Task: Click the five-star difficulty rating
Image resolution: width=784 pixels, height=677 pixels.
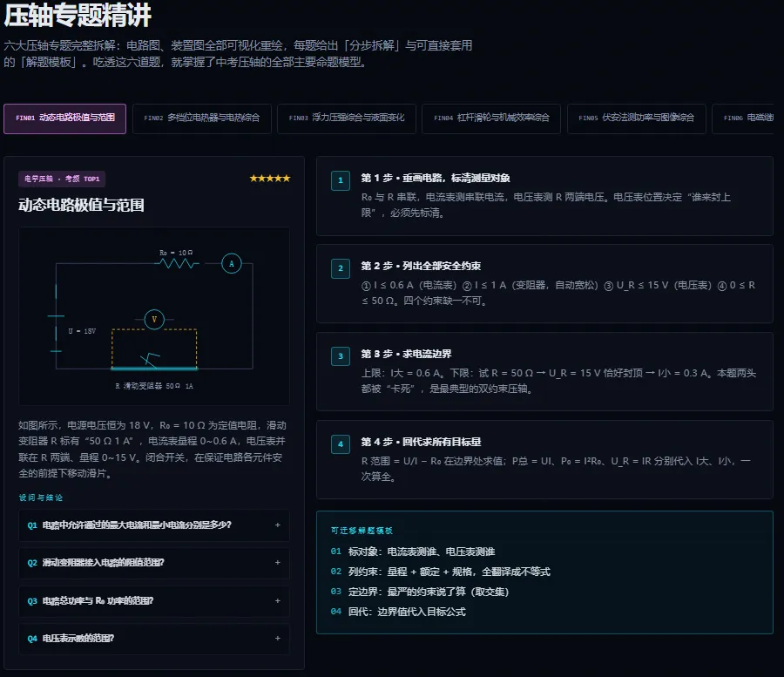Action: [x=270, y=178]
